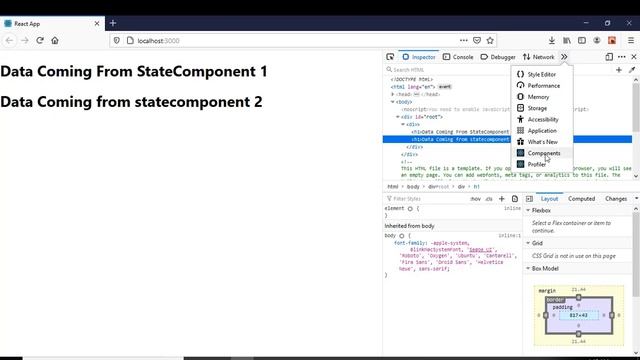Open DevTools customize three-dot menu
Screen dimensions: 640x360
click(622, 57)
